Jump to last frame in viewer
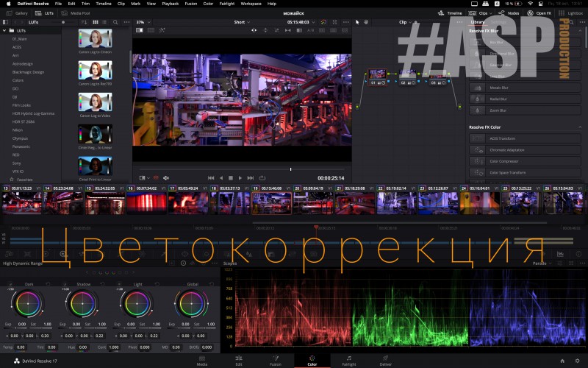588x368 pixels. point(251,178)
